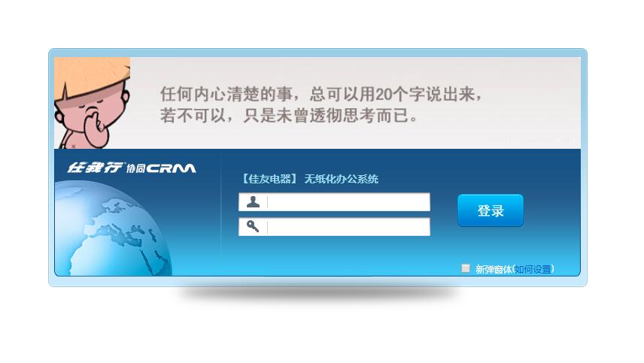Click the 新弹窗体 checkbox label
The width and height of the screenshot is (644, 363).
pos(494,269)
